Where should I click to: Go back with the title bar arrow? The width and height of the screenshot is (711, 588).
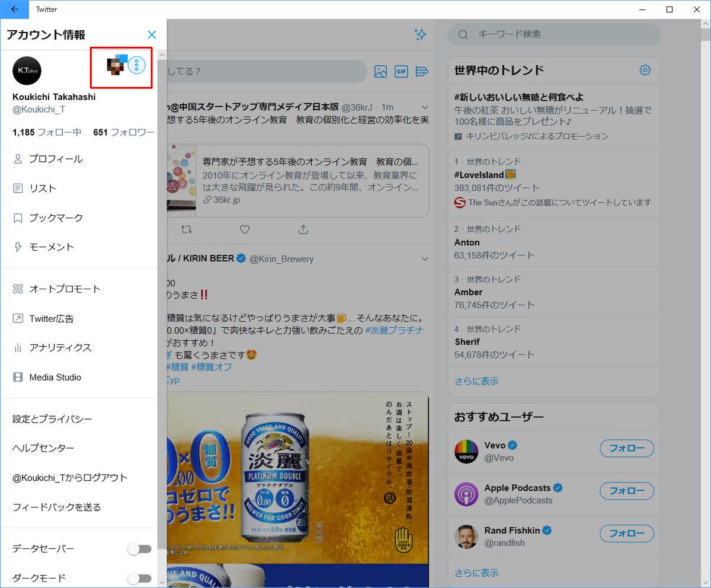pyautogui.click(x=14, y=9)
